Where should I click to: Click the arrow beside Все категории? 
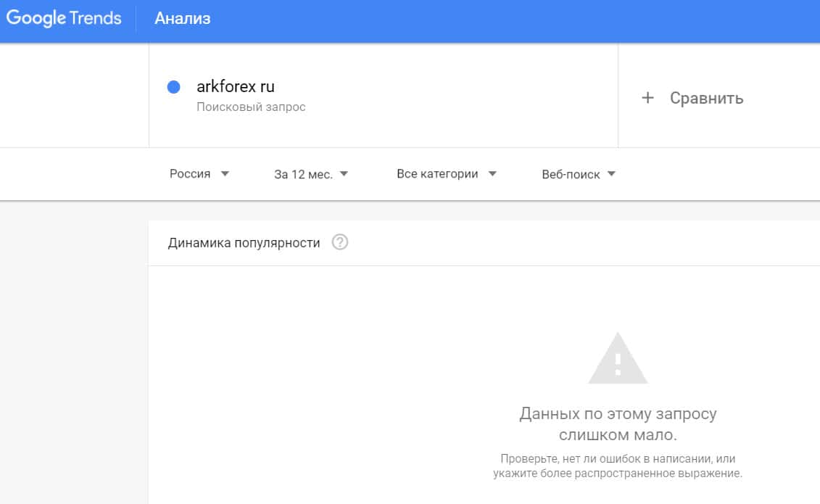coord(492,174)
